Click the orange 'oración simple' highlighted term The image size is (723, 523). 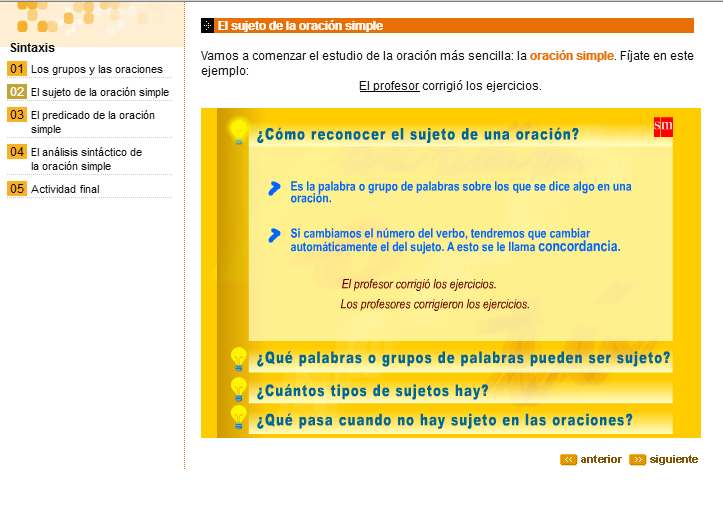(x=572, y=56)
